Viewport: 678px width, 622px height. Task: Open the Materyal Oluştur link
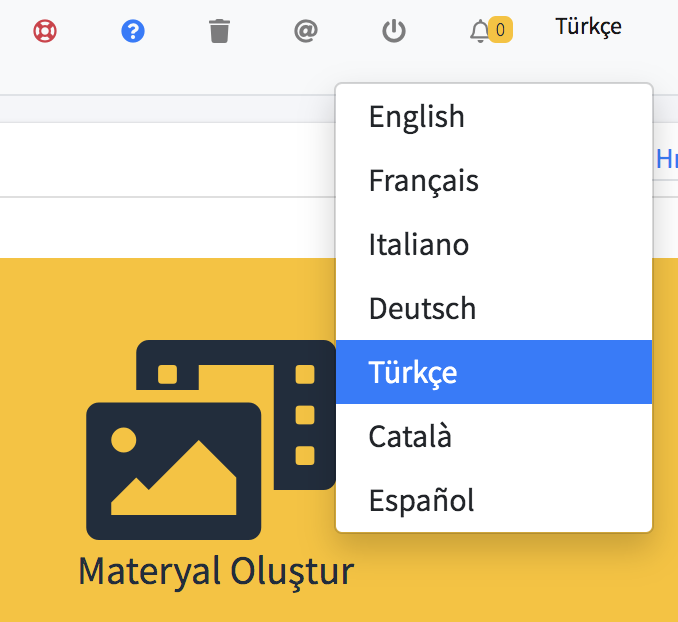pyautogui.click(x=216, y=572)
